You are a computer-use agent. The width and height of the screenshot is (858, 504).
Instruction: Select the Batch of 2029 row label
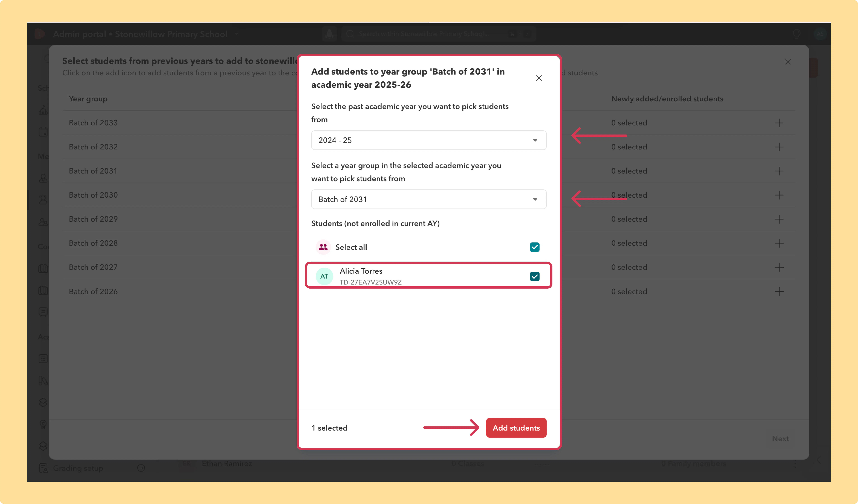93,219
